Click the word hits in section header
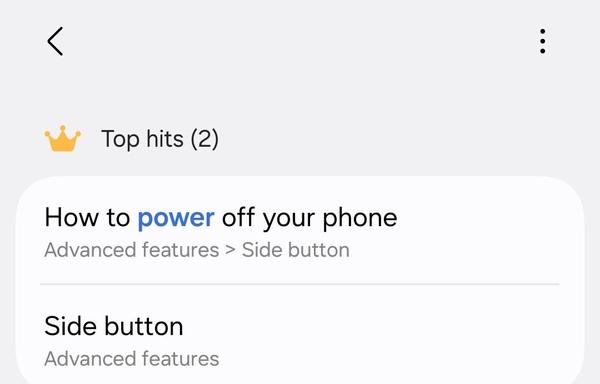Screen dimensions: 600x384 (x=165, y=138)
